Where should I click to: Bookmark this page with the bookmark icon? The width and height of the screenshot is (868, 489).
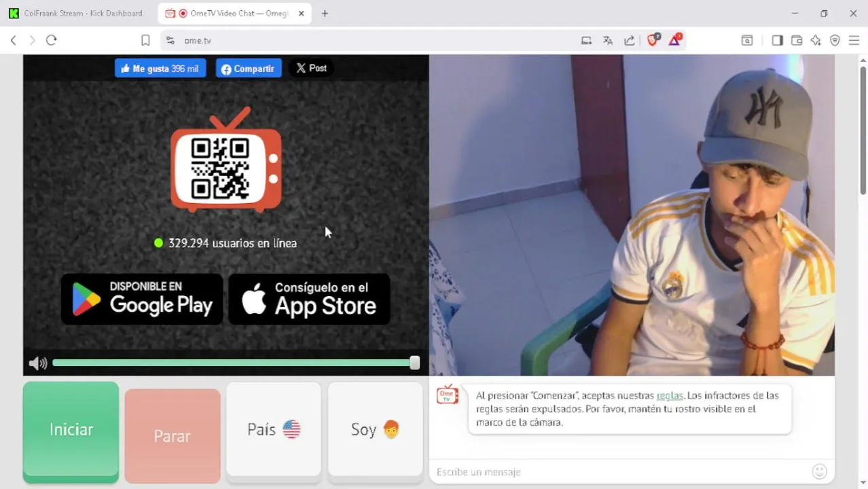click(x=145, y=41)
